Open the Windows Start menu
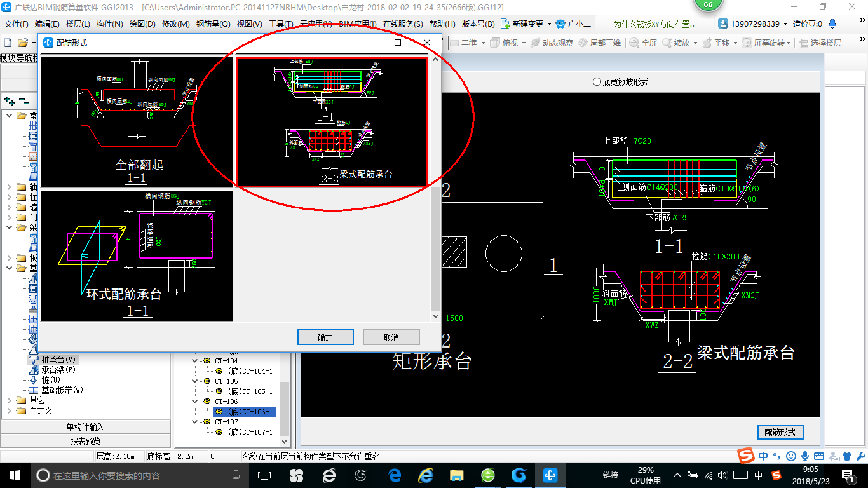868x488 pixels. 15,475
